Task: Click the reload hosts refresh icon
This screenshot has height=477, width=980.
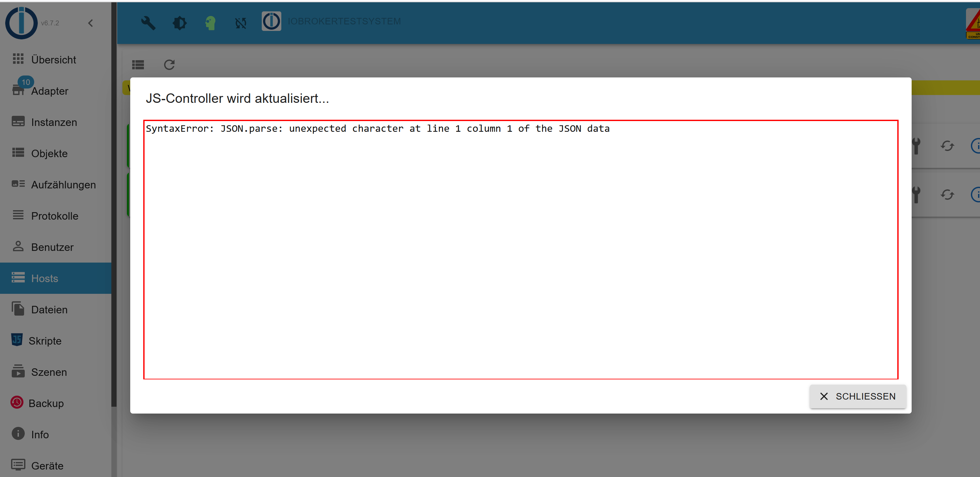Action: (x=169, y=65)
